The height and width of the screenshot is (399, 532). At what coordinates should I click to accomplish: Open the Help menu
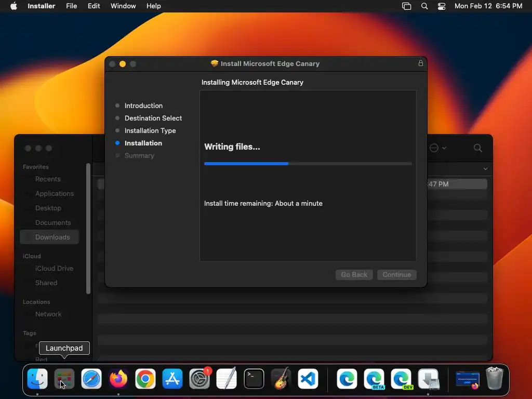coord(154,6)
